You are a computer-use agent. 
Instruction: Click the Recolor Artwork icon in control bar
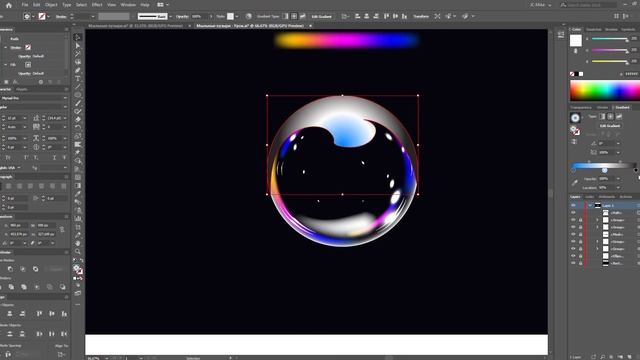pyautogui.click(x=249, y=16)
